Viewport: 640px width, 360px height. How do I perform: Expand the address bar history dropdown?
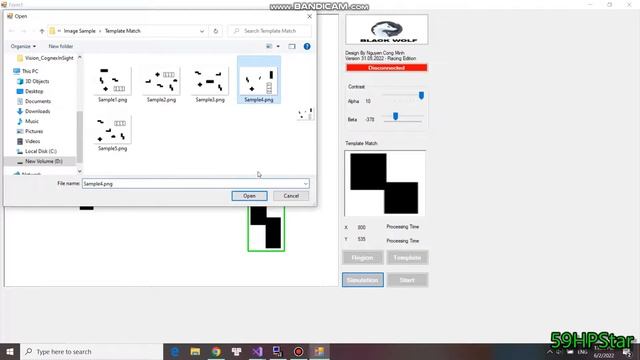202,31
